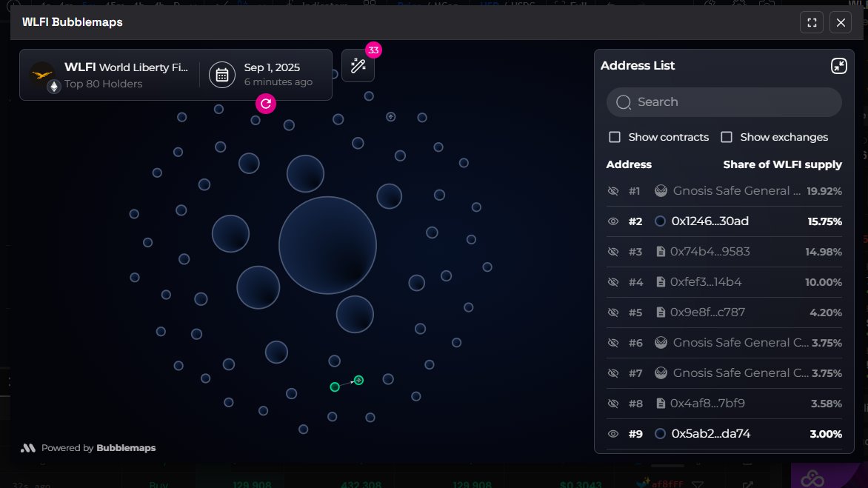Screen dimensions: 868x488
Task: Toggle visibility of address #1 Gnosis Safe
Action: tap(612, 191)
